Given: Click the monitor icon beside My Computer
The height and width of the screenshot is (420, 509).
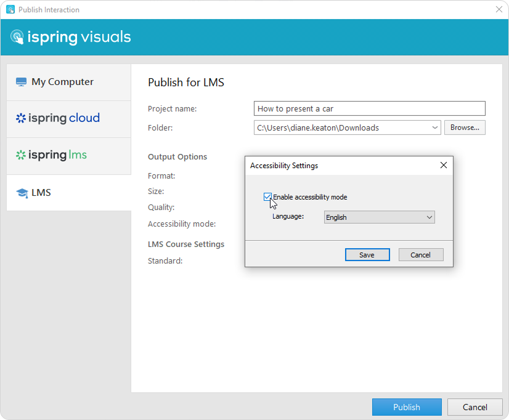Looking at the screenshot, I should pos(22,82).
